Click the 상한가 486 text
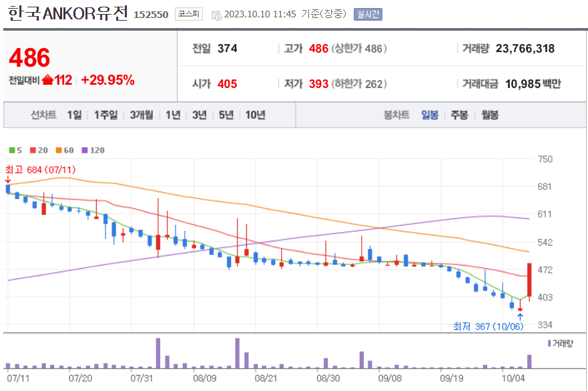 [x=359, y=48]
